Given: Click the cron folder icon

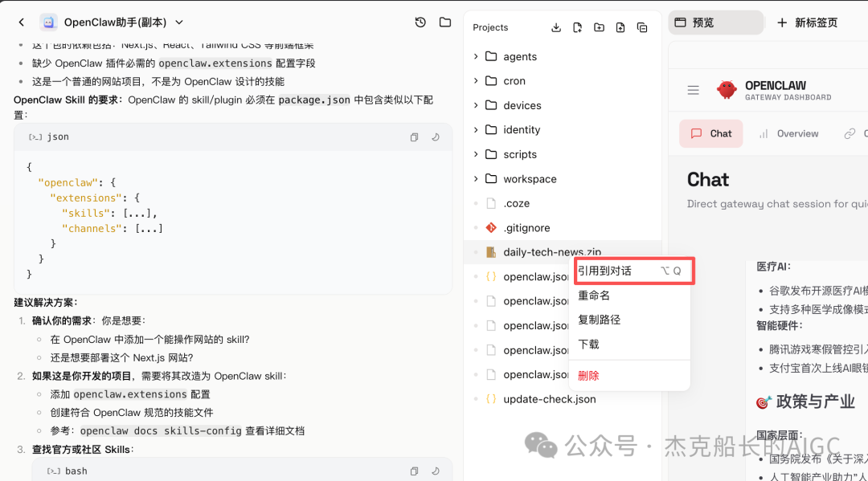Looking at the screenshot, I should (491, 81).
